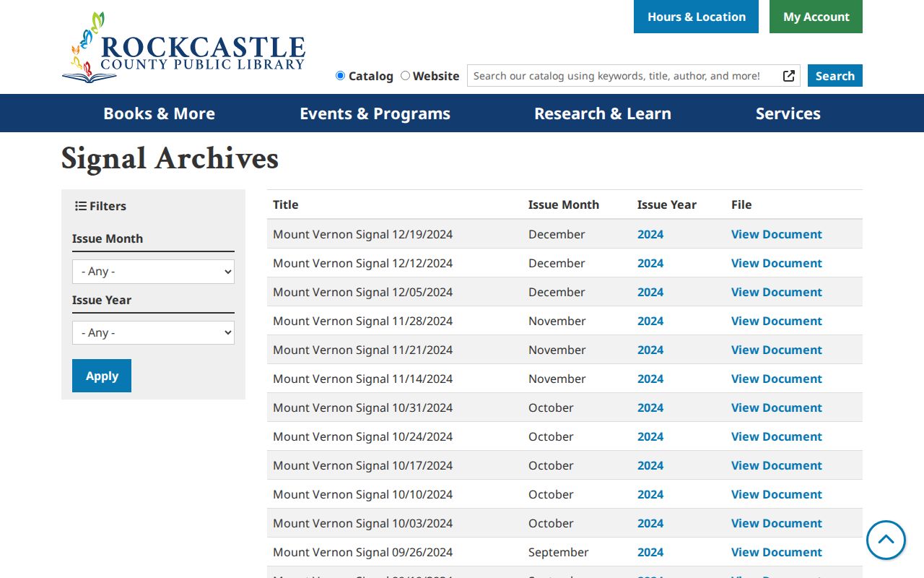This screenshot has width=924, height=578.
Task: View Document for 11/21/2024 issue
Action: (777, 350)
